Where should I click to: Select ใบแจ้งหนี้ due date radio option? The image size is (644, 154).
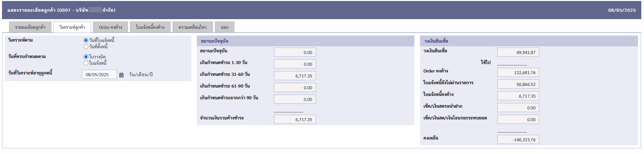(86, 63)
